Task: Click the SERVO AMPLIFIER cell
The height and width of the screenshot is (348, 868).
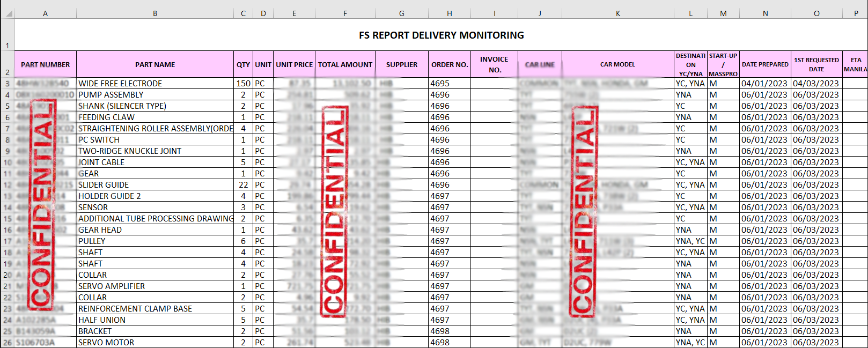Action: [155, 286]
